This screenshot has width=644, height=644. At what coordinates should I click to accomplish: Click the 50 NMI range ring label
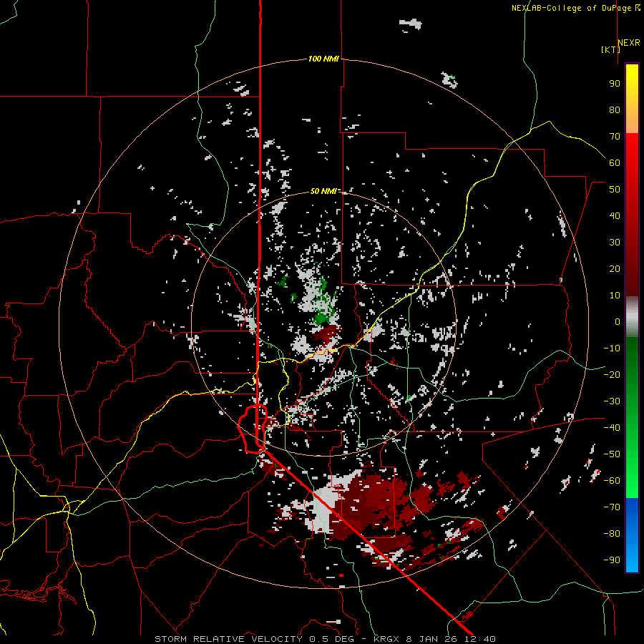(323, 191)
